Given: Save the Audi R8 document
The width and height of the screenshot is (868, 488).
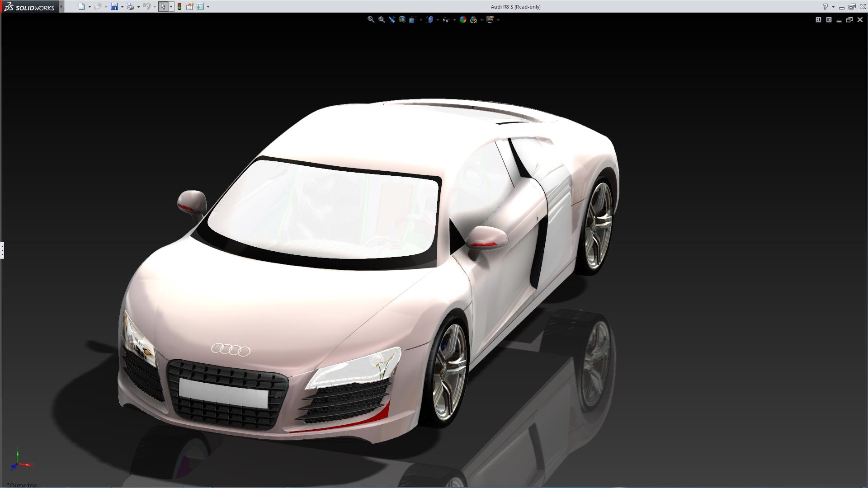Looking at the screenshot, I should pyautogui.click(x=114, y=6).
